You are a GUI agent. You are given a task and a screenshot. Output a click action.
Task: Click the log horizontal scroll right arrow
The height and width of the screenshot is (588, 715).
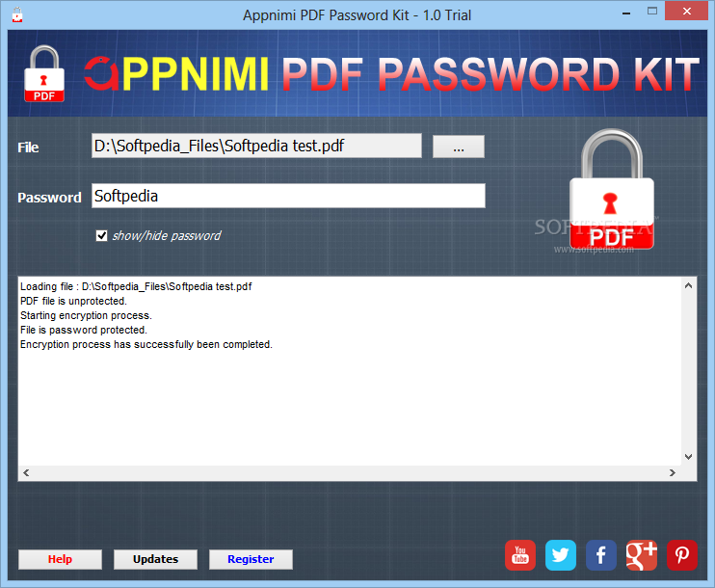(x=673, y=473)
